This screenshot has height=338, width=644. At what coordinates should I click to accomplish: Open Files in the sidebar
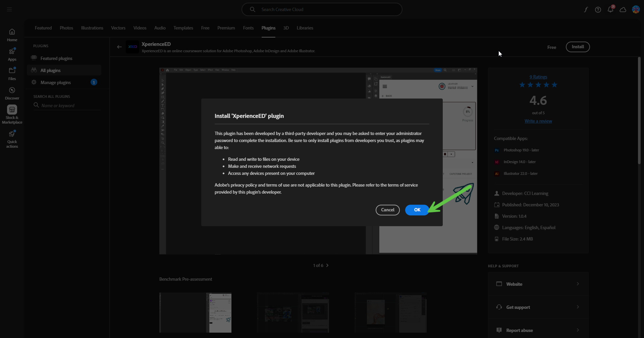[12, 74]
